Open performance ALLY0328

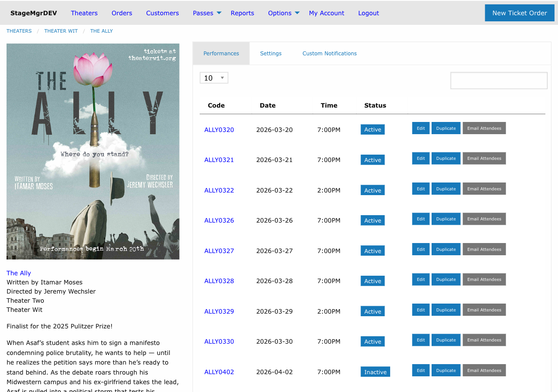click(219, 281)
